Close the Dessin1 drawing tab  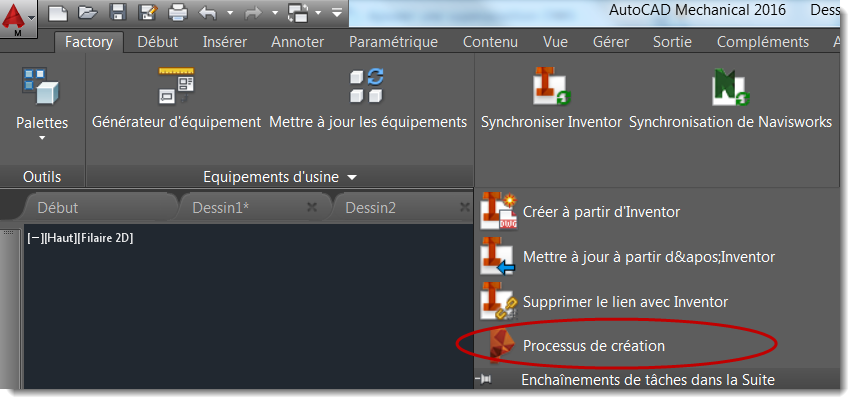click(312, 207)
